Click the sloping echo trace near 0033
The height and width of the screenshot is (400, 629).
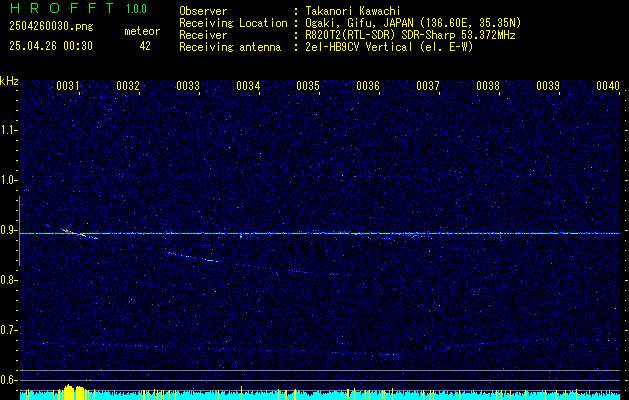coord(193,257)
